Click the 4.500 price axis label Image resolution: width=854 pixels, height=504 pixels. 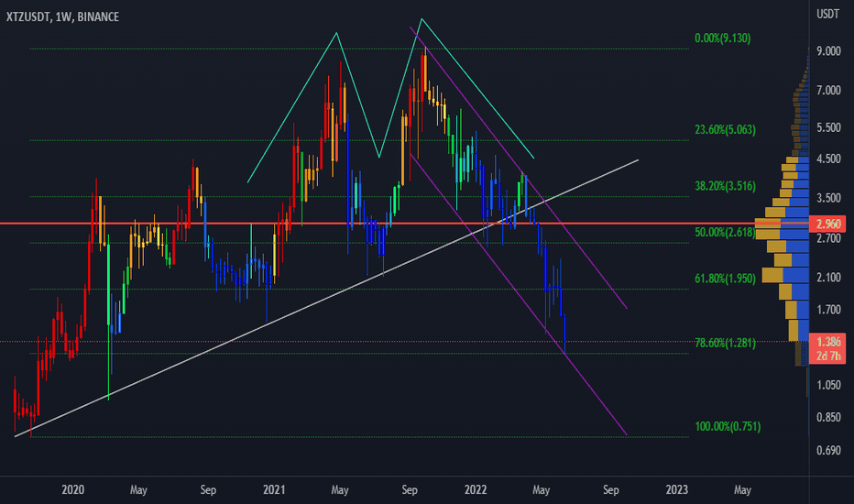[x=828, y=159]
